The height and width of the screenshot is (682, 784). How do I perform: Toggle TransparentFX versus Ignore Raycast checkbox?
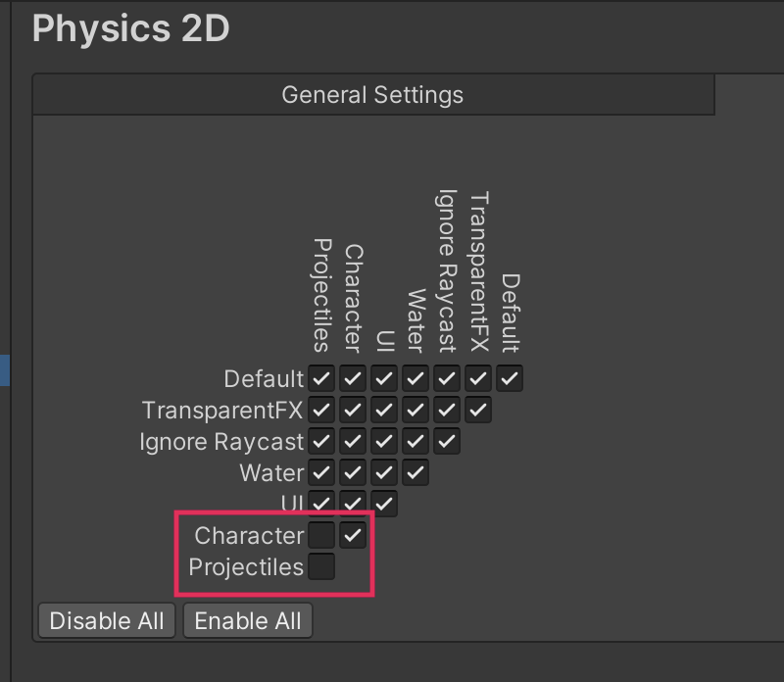click(x=447, y=410)
